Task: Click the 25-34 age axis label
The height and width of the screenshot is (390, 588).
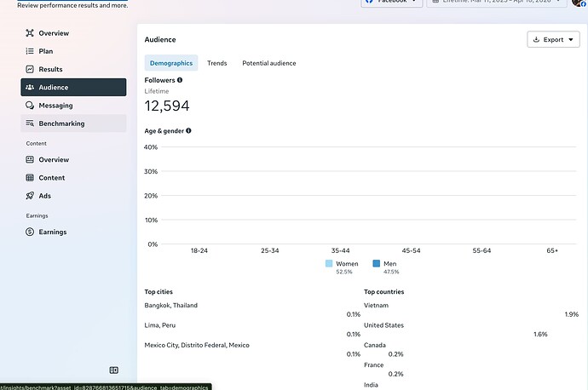Action: 270,250
